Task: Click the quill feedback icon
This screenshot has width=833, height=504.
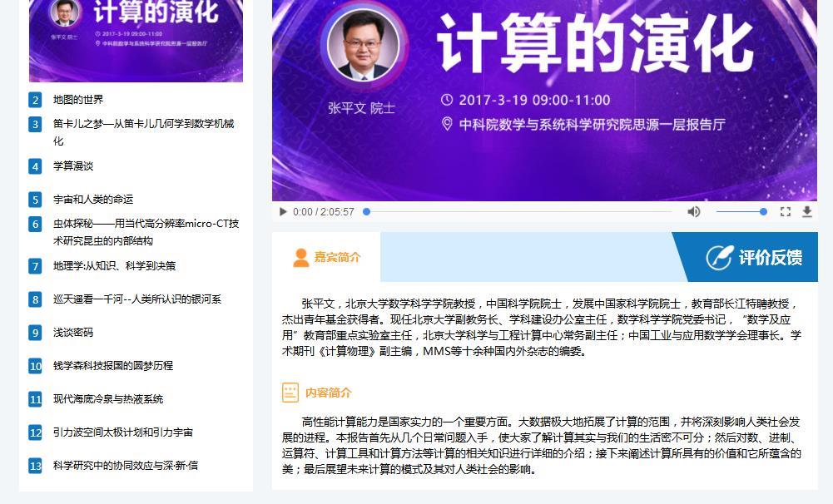Action: point(719,258)
